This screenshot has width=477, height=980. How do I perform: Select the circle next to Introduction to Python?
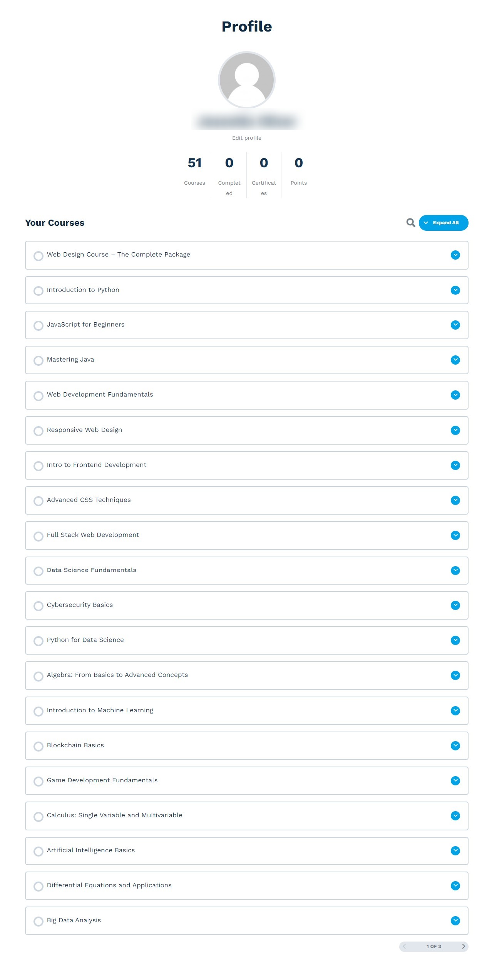(38, 291)
